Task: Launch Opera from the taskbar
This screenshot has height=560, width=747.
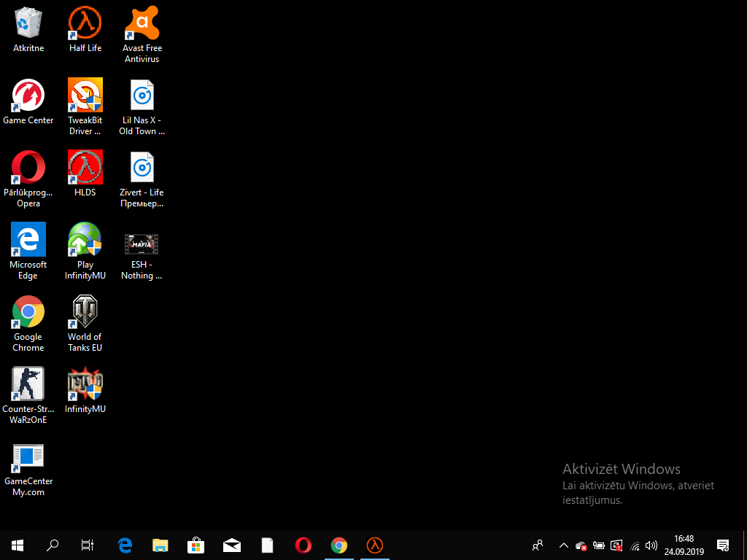Action: point(303,545)
